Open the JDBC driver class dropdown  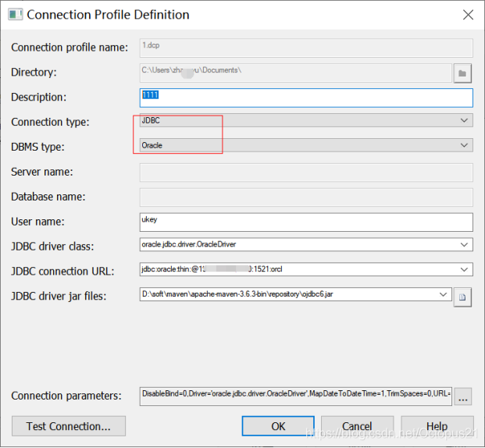coord(464,244)
